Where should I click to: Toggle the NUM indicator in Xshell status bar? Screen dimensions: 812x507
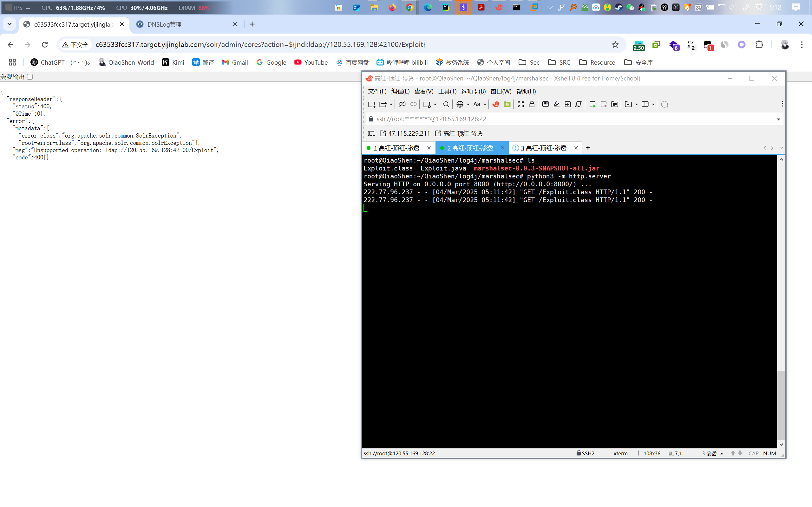point(769,453)
